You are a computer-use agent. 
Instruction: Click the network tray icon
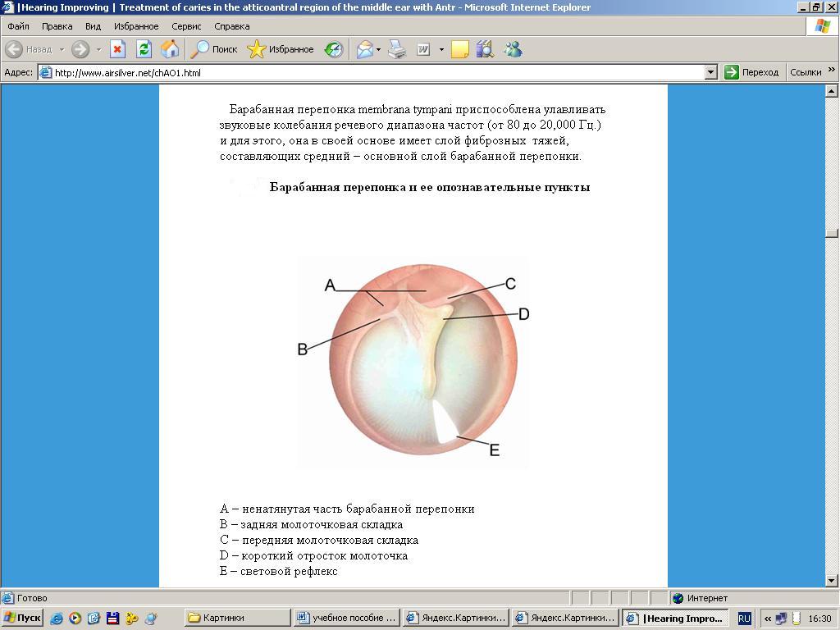click(x=782, y=619)
